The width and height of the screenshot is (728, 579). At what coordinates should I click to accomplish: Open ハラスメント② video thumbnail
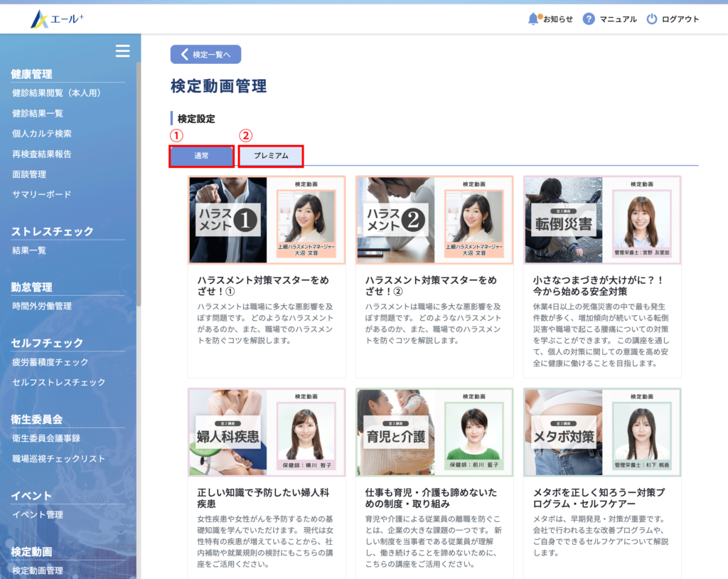pyautogui.click(x=434, y=220)
